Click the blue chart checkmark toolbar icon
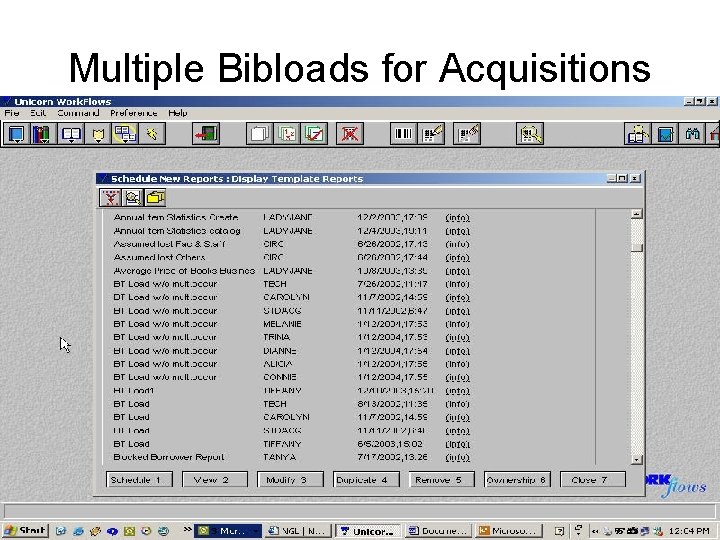The height and width of the screenshot is (540, 720). pos(665,134)
